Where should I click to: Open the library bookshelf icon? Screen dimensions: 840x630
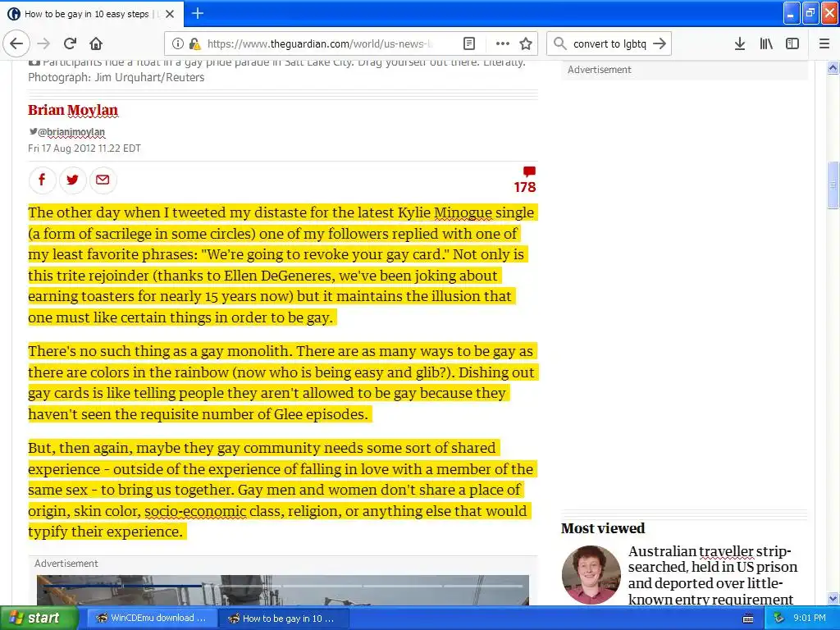(x=766, y=43)
